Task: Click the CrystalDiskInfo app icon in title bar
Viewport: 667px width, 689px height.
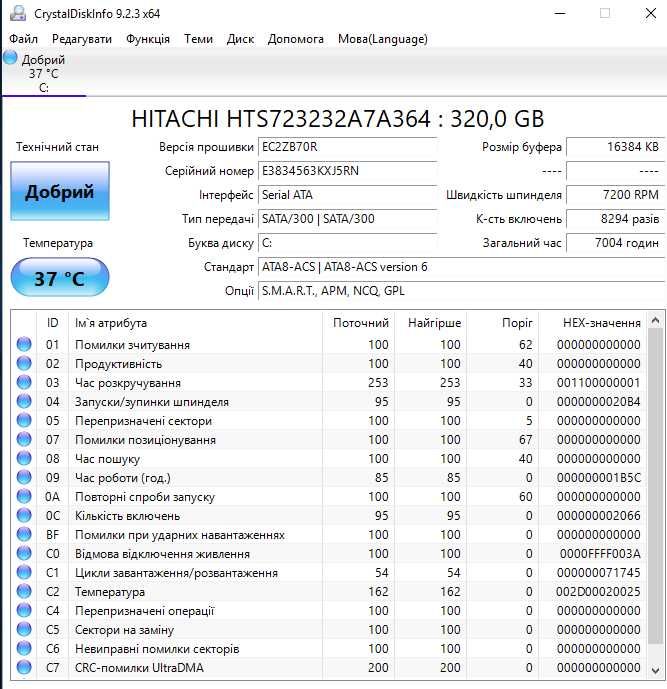Action: click(x=18, y=13)
